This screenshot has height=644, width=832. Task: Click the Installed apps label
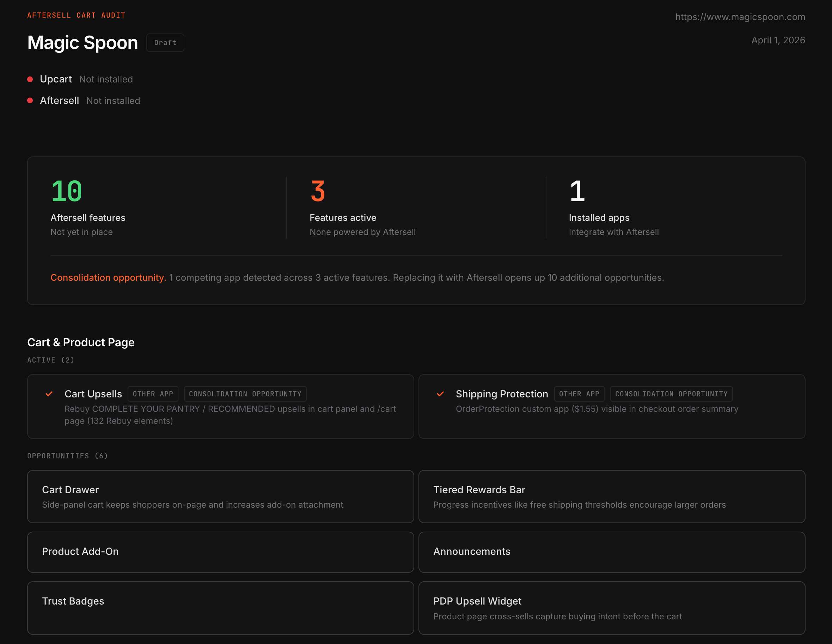coord(599,218)
